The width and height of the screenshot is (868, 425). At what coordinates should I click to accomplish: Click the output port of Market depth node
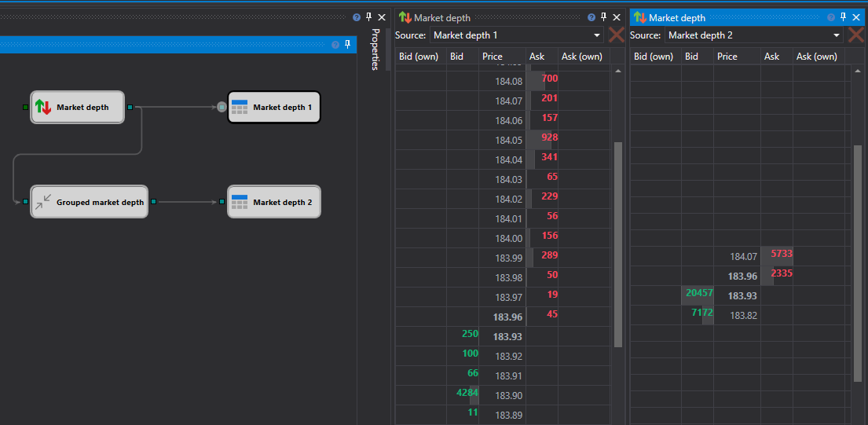(130, 107)
